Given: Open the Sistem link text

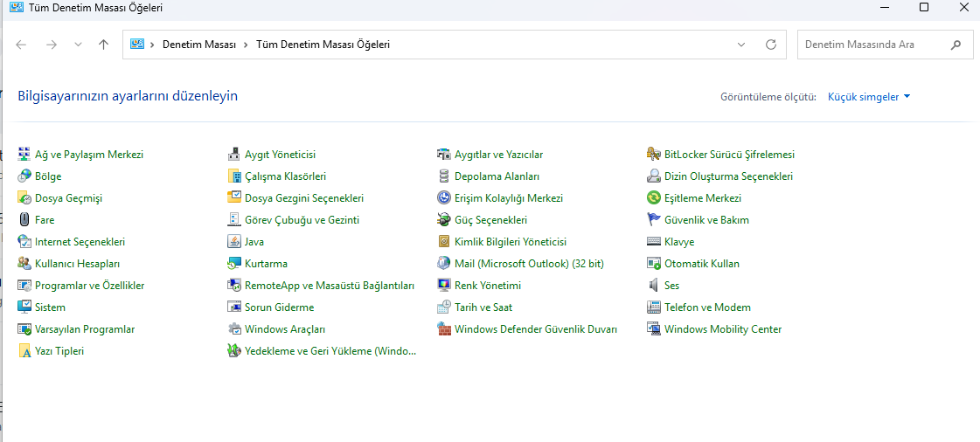Looking at the screenshot, I should tap(50, 307).
